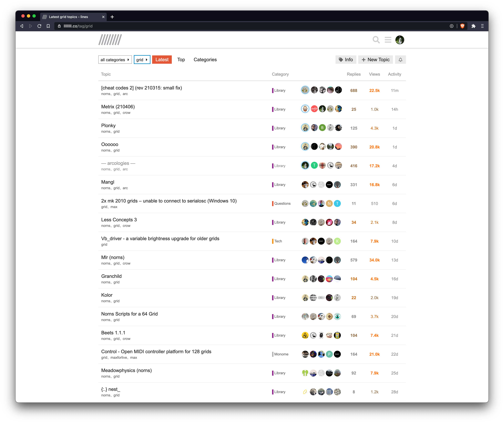The image size is (504, 423).
Task: Click the 688 replies count
Action: pyautogui.click(x=354, y=90)
